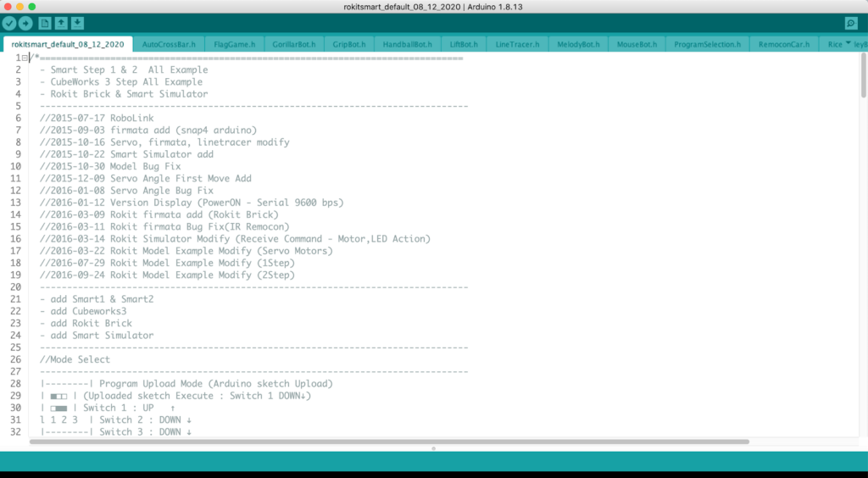Switch to the AutoCrossBar.h tab

coord(169,44)
